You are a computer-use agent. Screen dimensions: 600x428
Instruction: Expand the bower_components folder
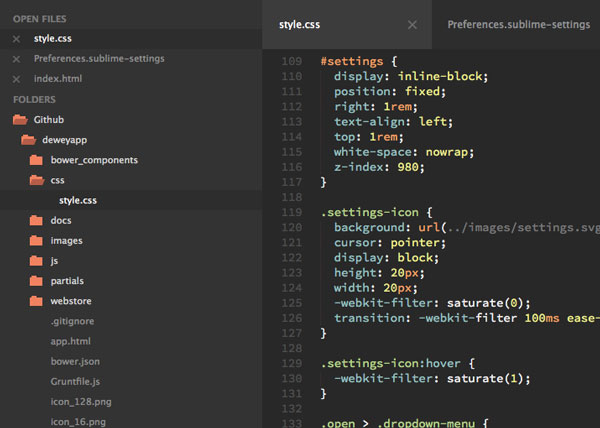pyautogui.click(x=94, y=160)
